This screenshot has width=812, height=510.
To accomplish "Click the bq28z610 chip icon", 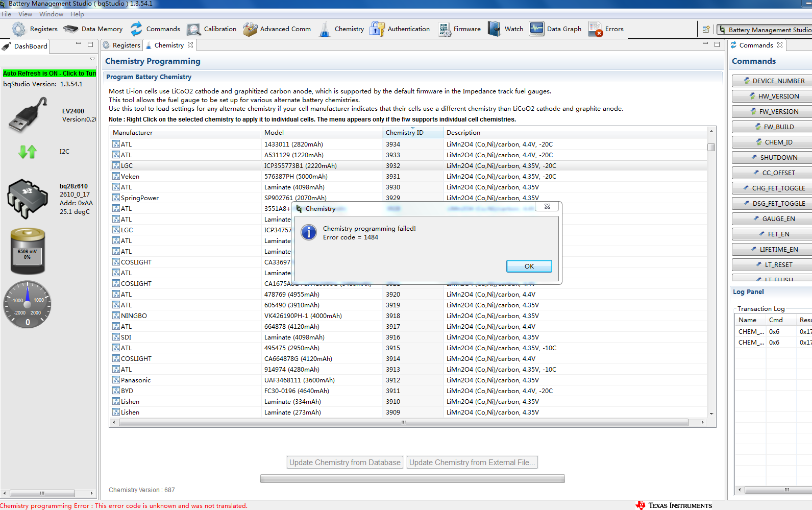I will click(28, 199).
